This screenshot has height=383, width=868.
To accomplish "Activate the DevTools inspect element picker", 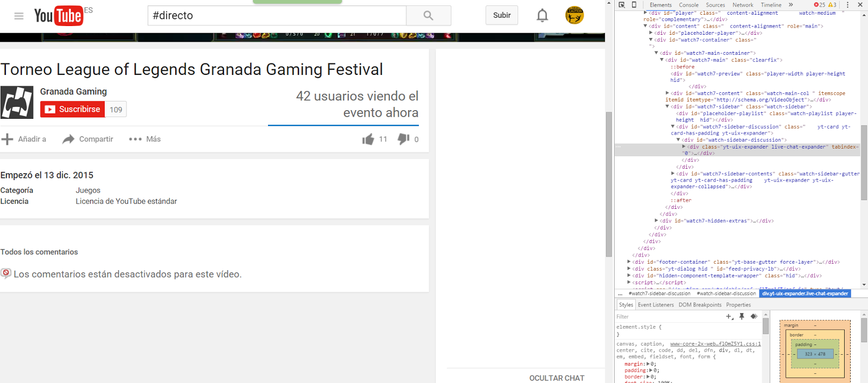I will 622,5.
